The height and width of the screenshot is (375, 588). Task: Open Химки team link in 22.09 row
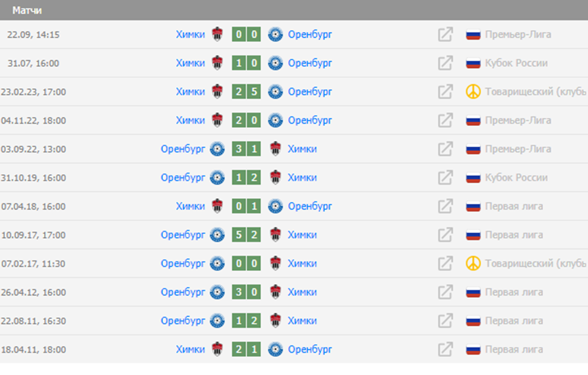(190, 35)
